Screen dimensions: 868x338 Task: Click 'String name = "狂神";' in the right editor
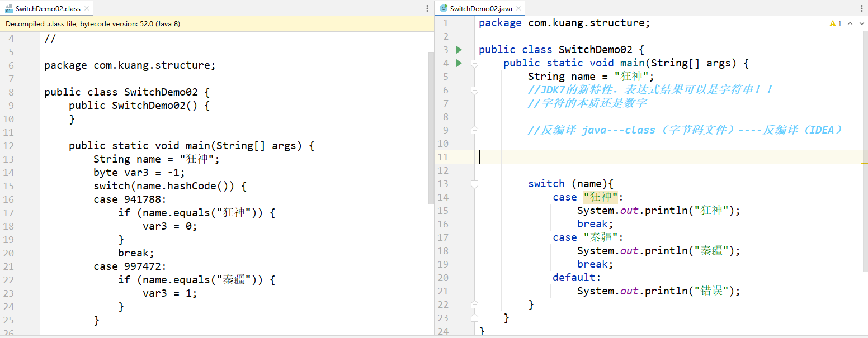[x=591, y=77]
